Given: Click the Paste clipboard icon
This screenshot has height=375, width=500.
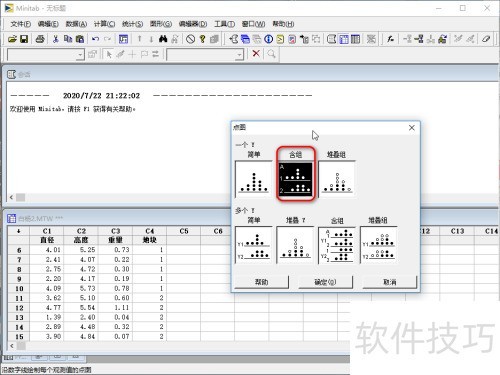Looking at the screenshot, I should (80, 39).
